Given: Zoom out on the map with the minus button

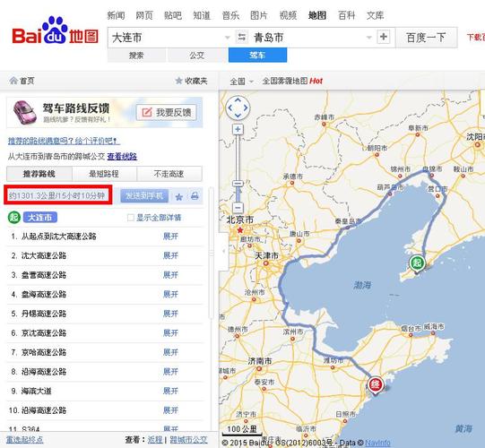Looking at the screenshot, I should [238, 208].
